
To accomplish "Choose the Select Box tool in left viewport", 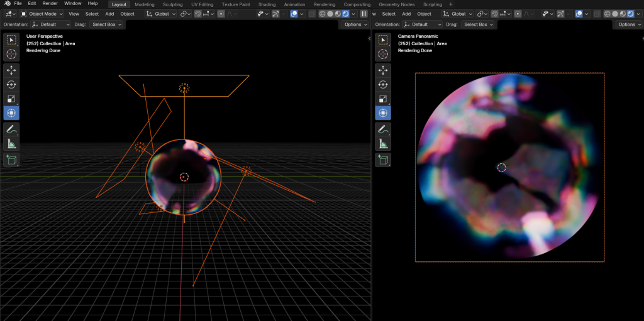I will [x=12, y=40].
